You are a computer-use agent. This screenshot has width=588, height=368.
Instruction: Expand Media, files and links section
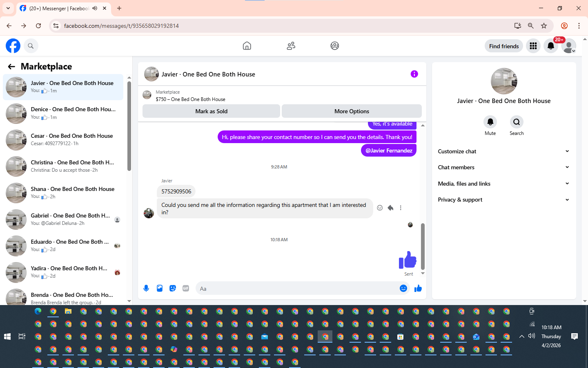503,184
